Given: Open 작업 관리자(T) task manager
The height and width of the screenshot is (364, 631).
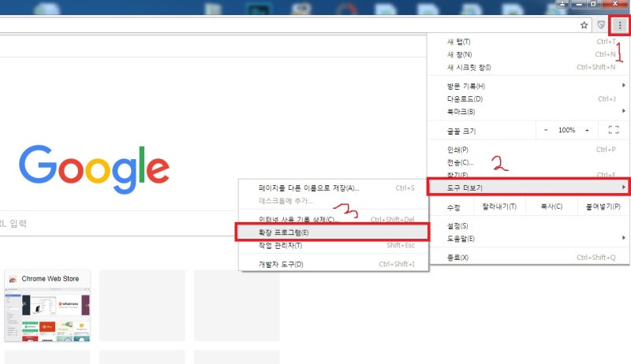Looking at the screenshot, I should click(x=333, y=246).
